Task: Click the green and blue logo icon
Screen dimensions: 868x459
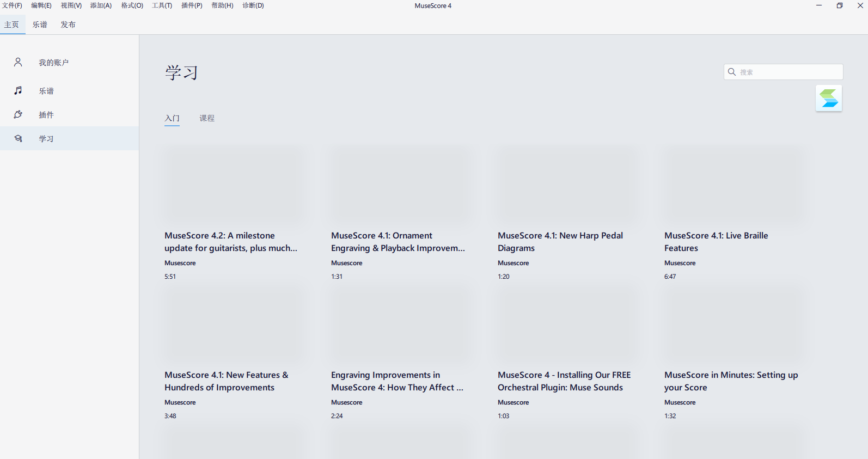Action: 828,99
